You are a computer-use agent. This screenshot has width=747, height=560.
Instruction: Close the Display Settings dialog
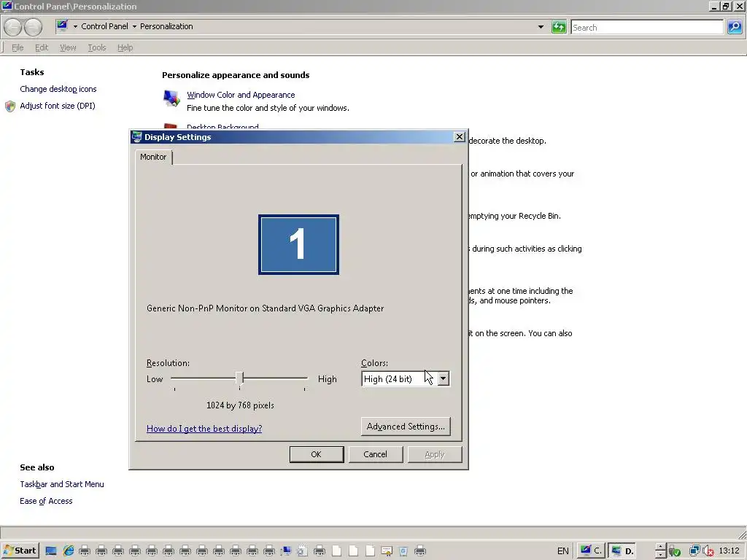point(460,137)
